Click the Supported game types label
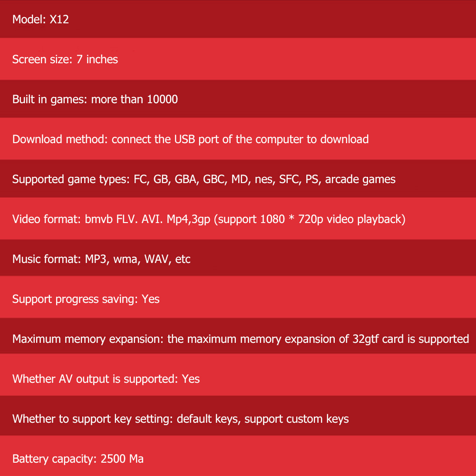 point(70,179)
